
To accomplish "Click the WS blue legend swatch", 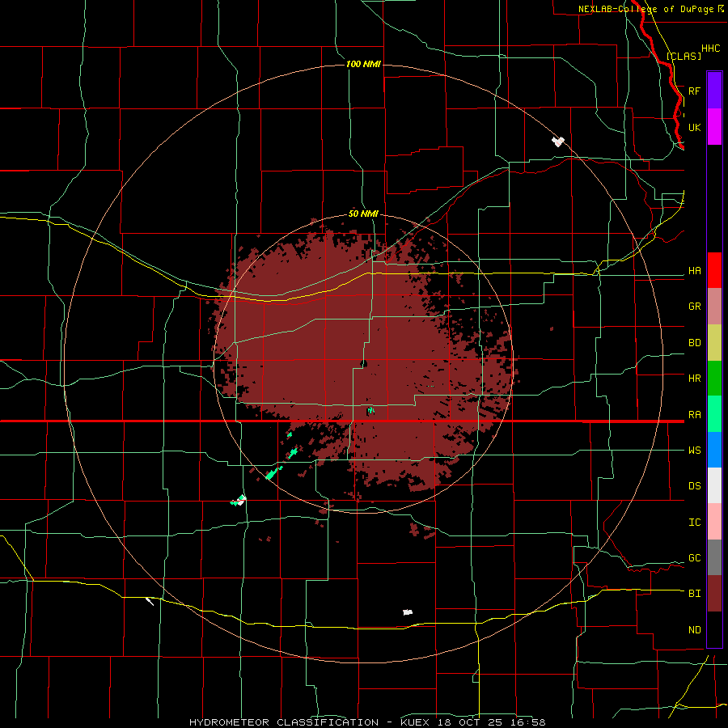I will pos(714,450).
